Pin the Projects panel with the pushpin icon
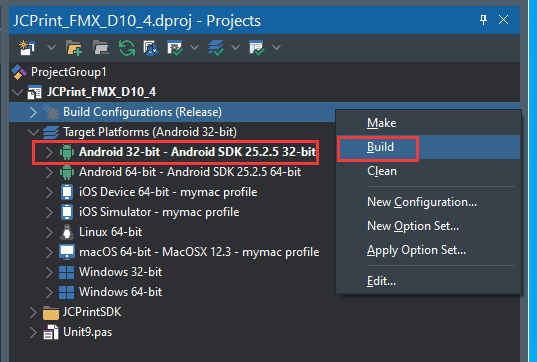The height and width of the screenshot is (362, 537). [x=484, y=20]
